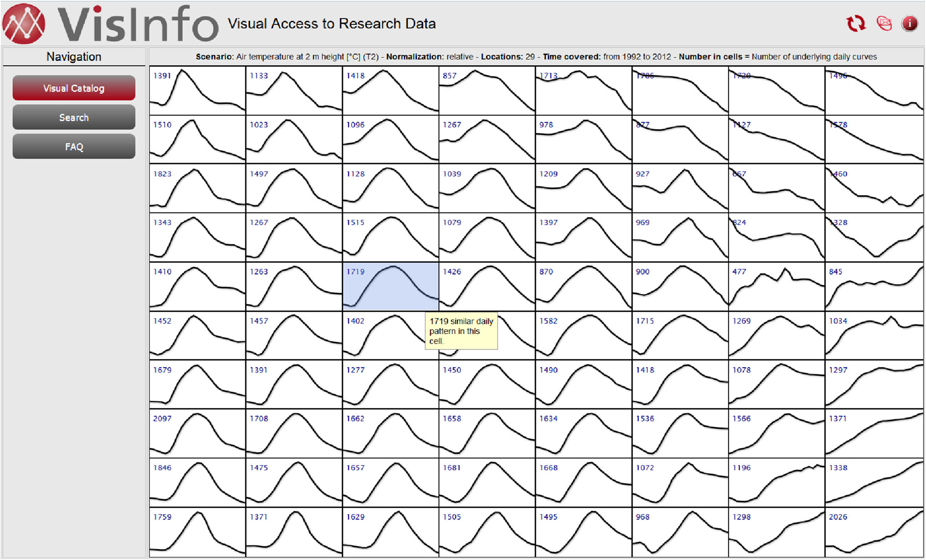Select the highlighted cell labeled 1719
This screenshot has width=926, height=560.
point(390,286)
